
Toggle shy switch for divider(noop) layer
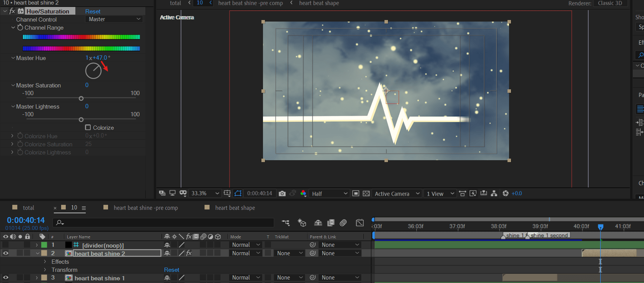click(x=167, y=244)
